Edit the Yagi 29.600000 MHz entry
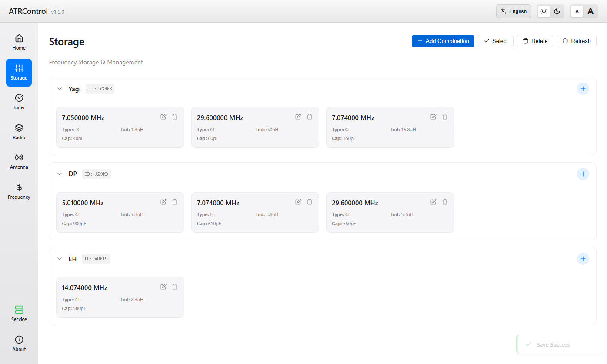This screenshot has height=364, width=607. coord(298,117)
